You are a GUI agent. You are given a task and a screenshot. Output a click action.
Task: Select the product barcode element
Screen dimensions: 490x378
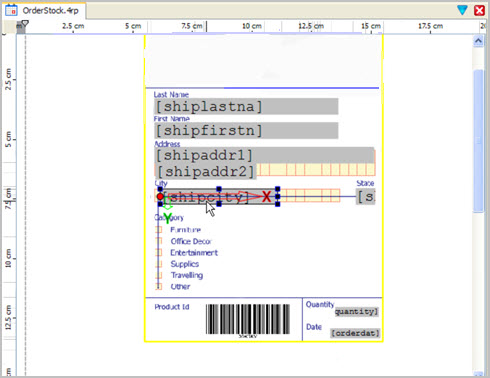click(248, 320)
